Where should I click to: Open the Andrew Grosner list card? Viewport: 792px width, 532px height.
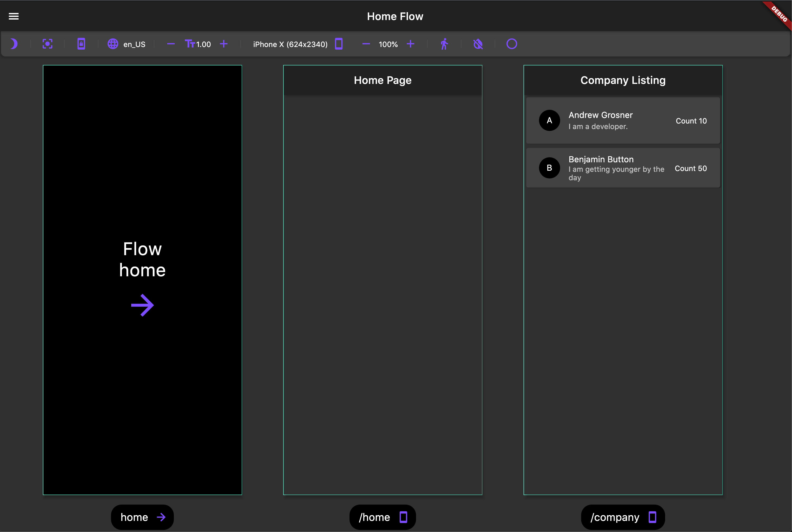(x=623, y=120)
